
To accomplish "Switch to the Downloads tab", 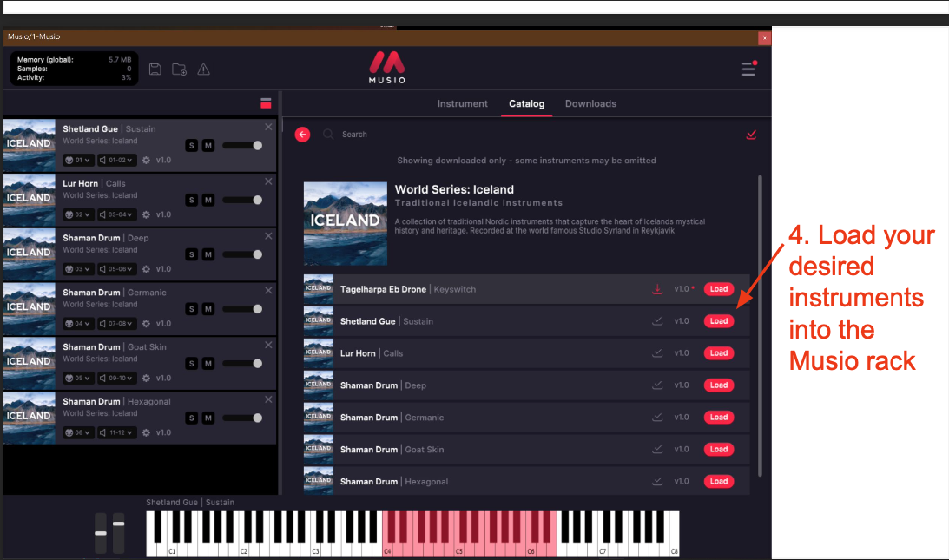I will [590, 103].
